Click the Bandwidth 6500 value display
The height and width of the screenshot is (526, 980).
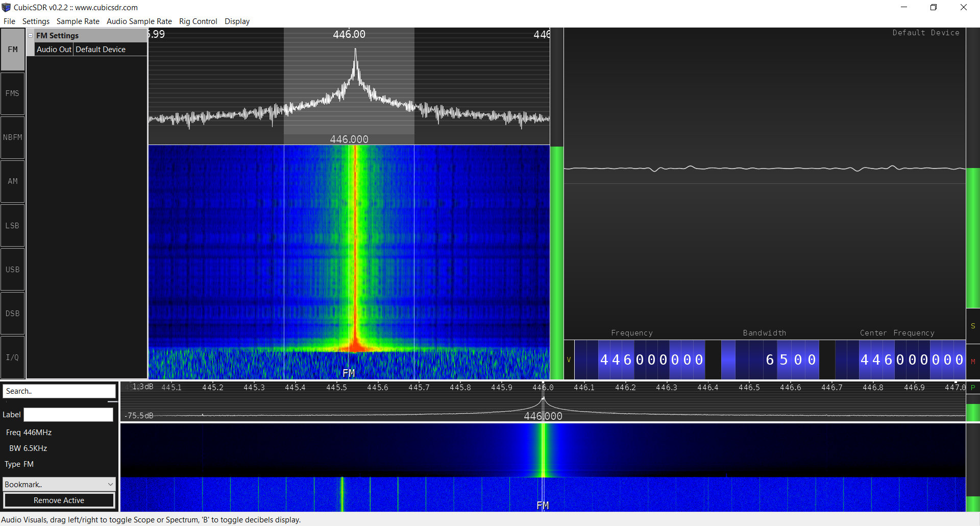click(x=791, y=360)
